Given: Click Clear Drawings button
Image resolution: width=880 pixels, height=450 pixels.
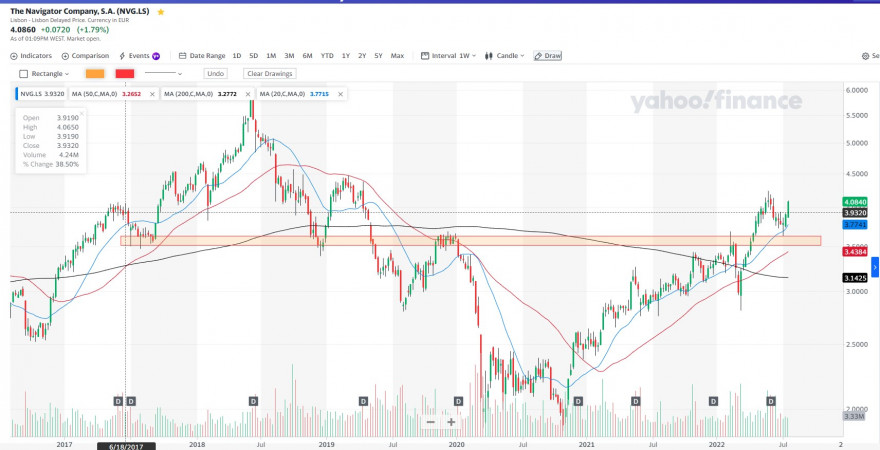Looking at the screenshot, I should (270, 74).
